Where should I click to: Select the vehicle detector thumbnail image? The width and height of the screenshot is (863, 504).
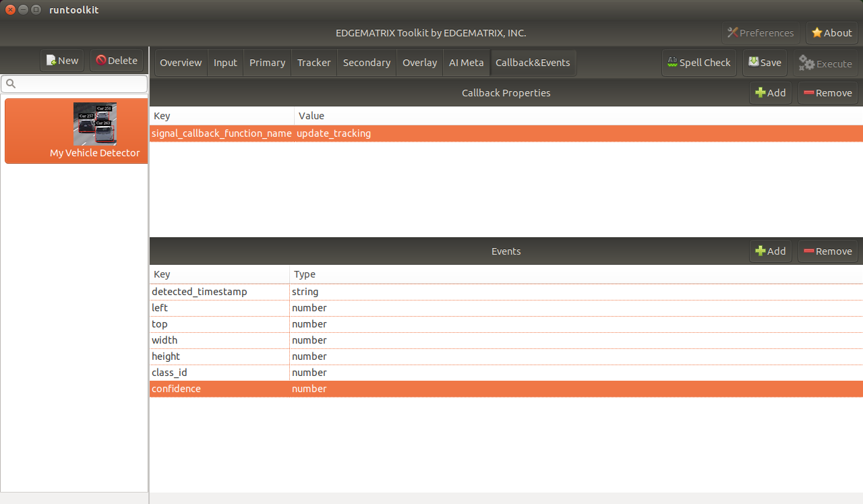(95, 124)
